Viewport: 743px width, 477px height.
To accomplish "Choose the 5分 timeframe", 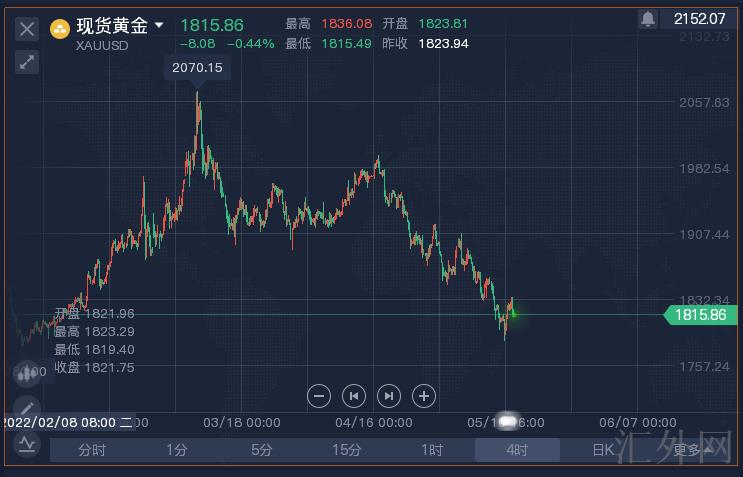I will click(262, 450).
